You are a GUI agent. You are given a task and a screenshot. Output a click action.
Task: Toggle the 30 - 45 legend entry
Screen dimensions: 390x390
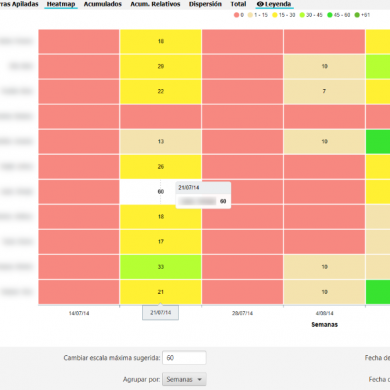311,15
